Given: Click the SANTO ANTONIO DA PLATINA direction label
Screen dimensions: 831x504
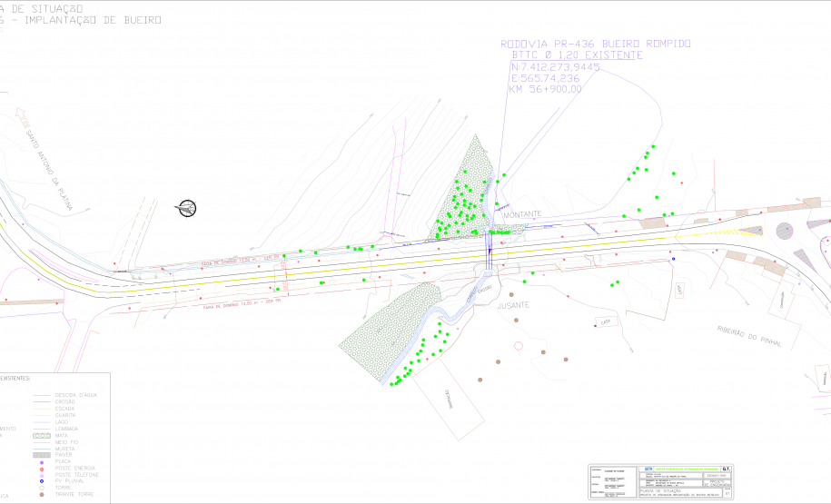Looking at the screenshot, I should [x=48, y=171].
